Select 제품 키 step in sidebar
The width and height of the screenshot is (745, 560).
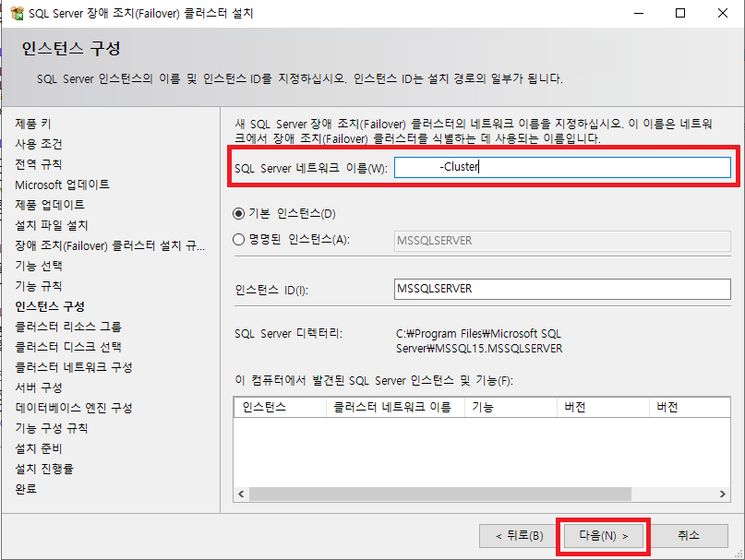[33, 124]
